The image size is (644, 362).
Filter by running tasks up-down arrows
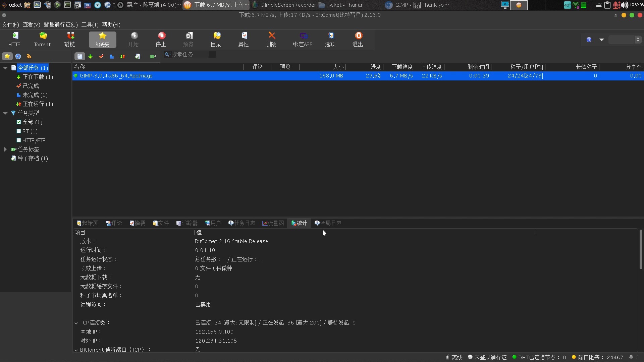pos(123,57)
